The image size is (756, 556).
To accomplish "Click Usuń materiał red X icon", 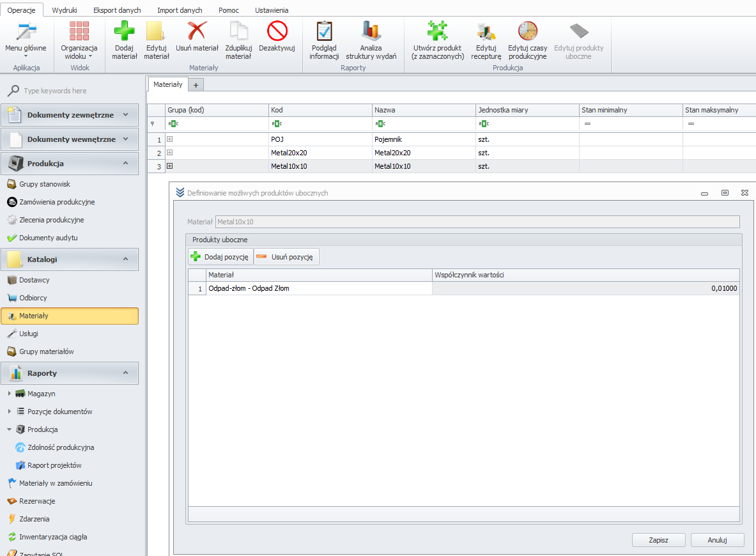I will coord(197,31).
